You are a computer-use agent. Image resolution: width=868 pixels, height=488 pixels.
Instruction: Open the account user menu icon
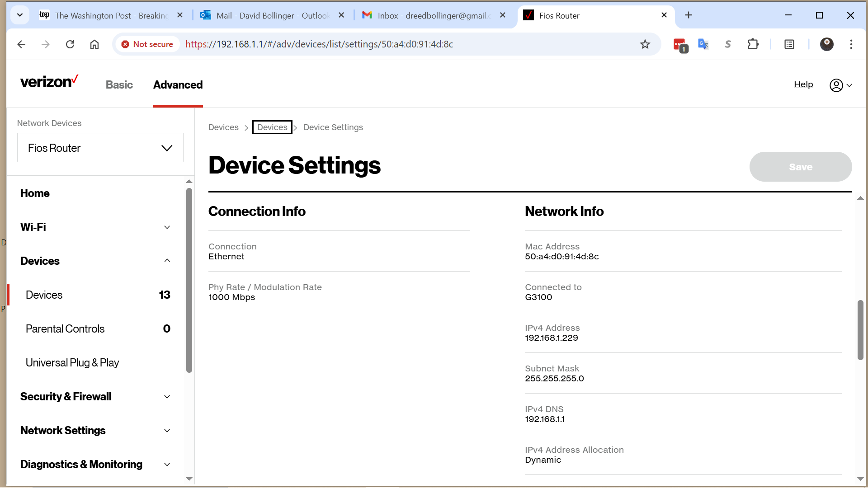coord(840,85)
